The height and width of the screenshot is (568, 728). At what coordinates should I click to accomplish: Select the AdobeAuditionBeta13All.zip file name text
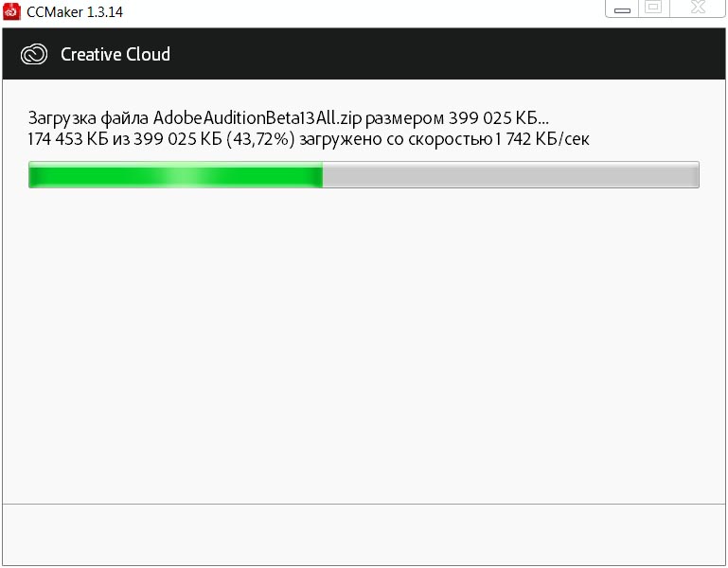click(257, 118)
